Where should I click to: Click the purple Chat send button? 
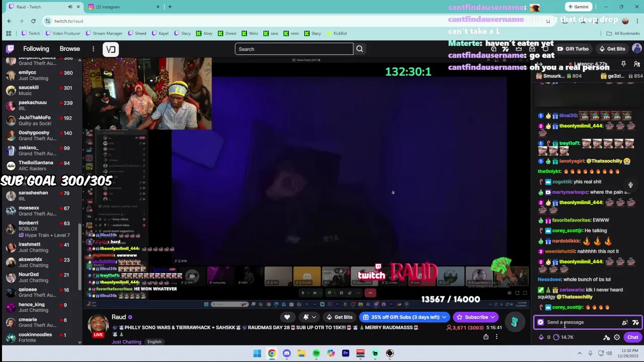[632, 337]
